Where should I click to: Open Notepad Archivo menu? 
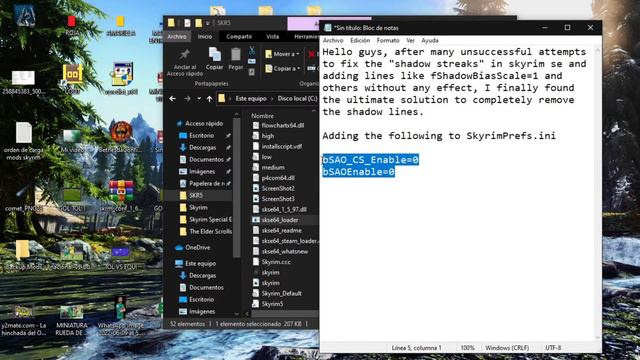pyautogui.click(x=333, y=40)
